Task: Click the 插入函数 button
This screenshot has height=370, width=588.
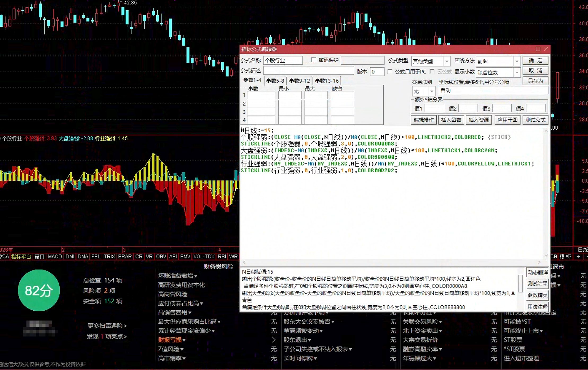Action: click(x=451, y=120)
